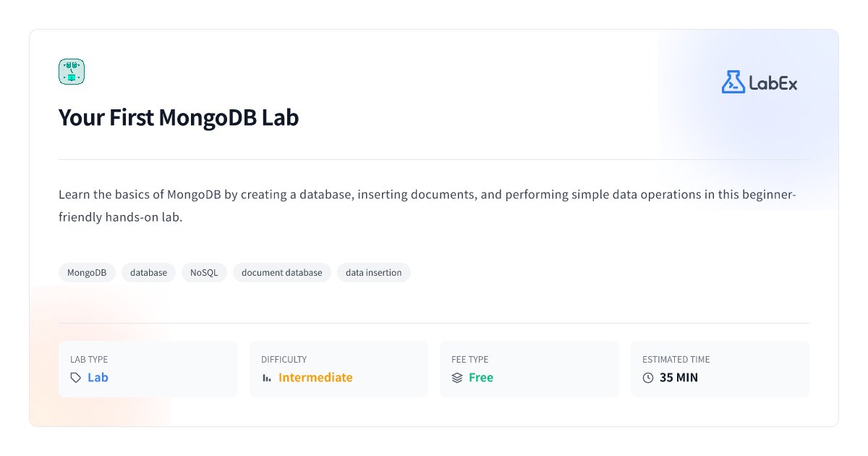Select the NoSQL tag
868x456 pixels.
(204, 272)
